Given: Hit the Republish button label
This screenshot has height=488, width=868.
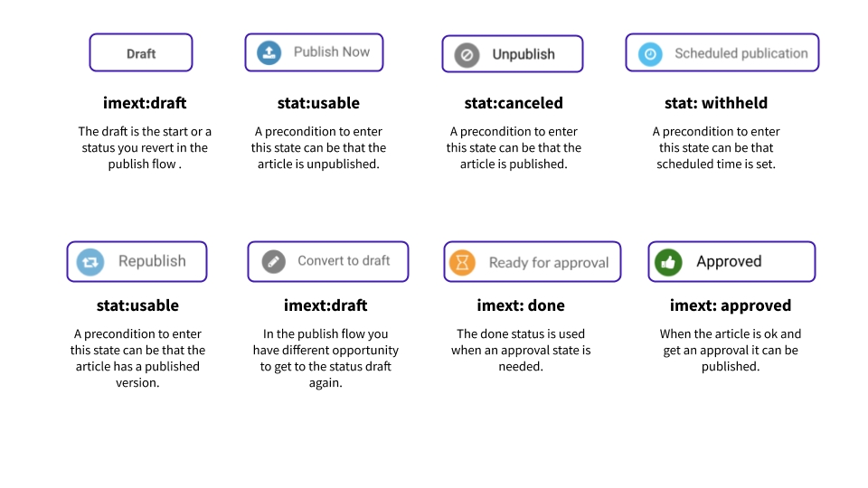Looking at the screenshot, I should click(152, 261).
